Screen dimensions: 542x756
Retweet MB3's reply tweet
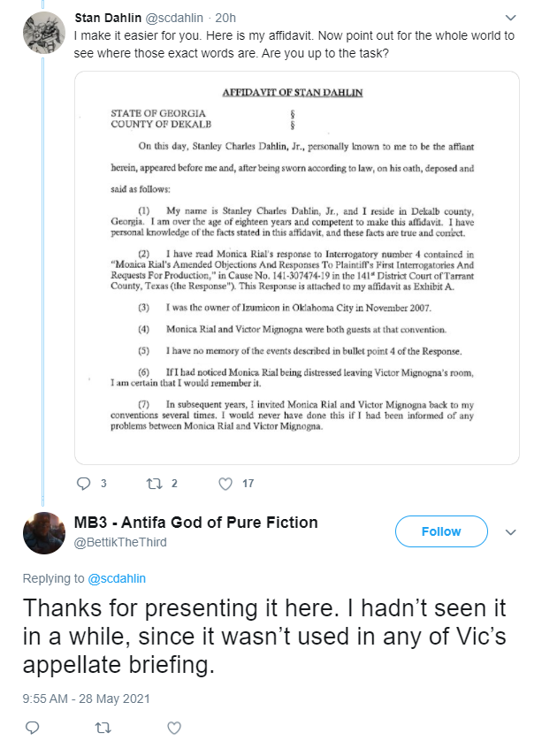103,728
